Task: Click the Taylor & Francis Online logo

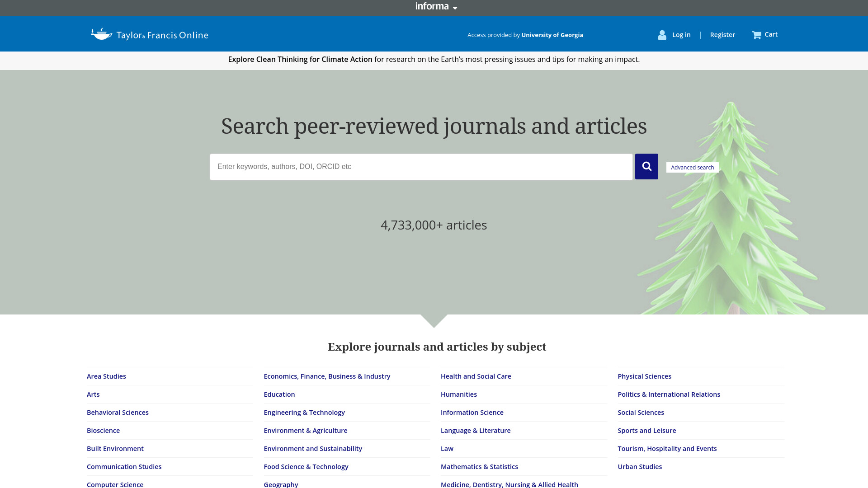Action: coord(150,34)
